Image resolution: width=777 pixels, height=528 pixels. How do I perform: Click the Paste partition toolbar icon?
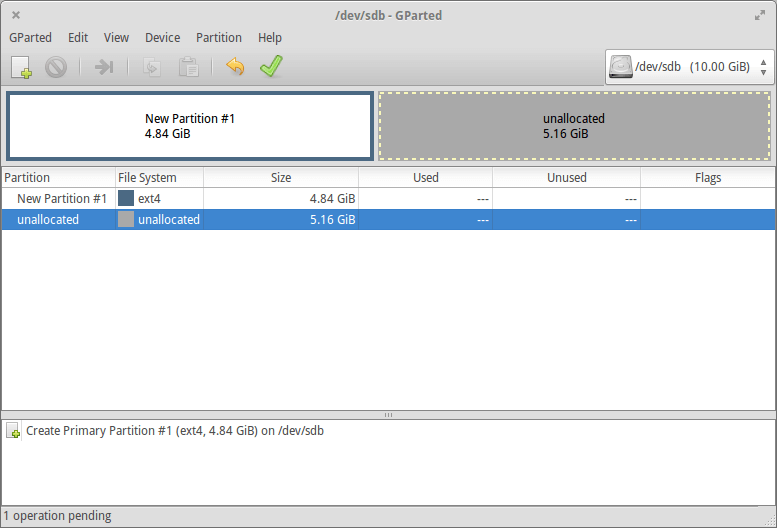coord(188,67)
